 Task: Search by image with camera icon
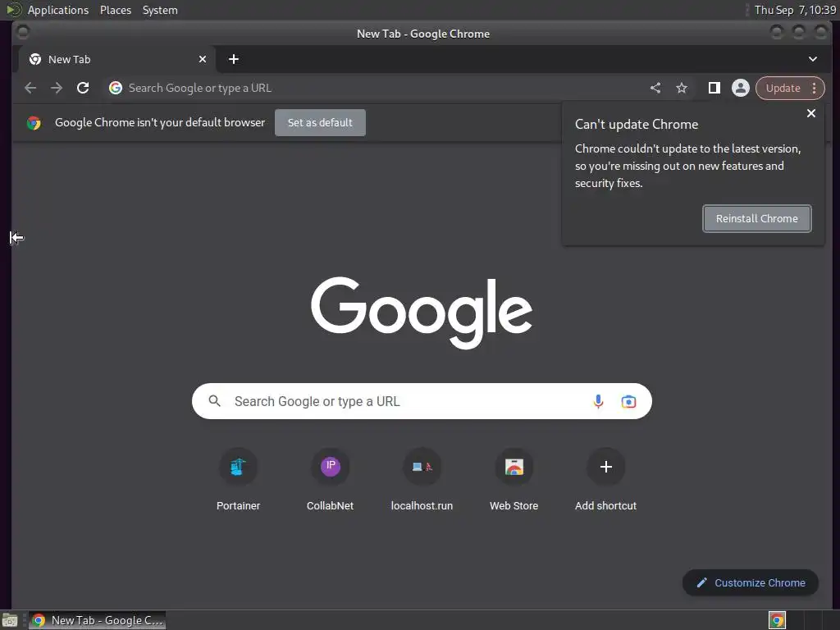click(628, 401)
